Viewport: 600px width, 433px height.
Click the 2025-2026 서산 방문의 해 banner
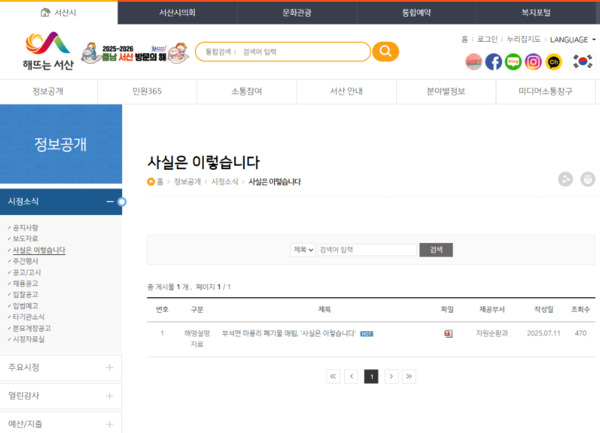coord(135,53)
